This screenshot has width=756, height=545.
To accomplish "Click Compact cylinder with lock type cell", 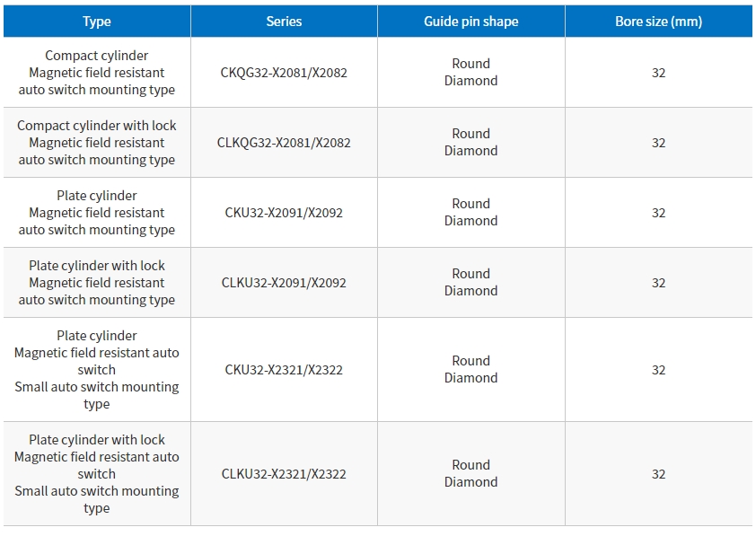I will [97, 143].
